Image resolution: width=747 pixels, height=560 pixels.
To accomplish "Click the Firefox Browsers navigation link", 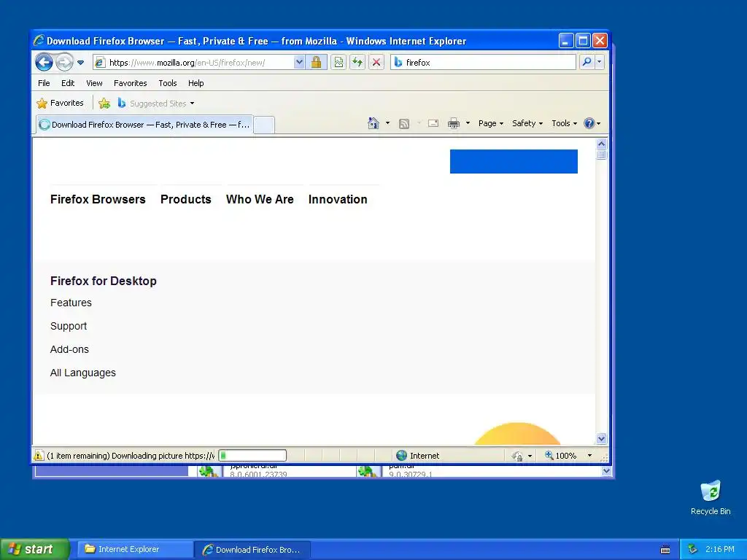I will [x=98, y=200].
